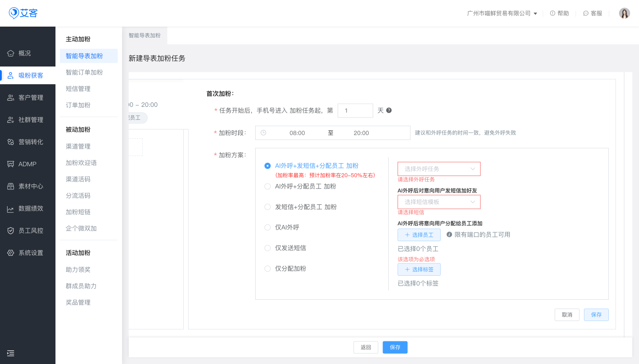The height and width of the screenshot is (364, 639).
Task: Click the 请选择外呼任务 error message
Action: [416, 180]
